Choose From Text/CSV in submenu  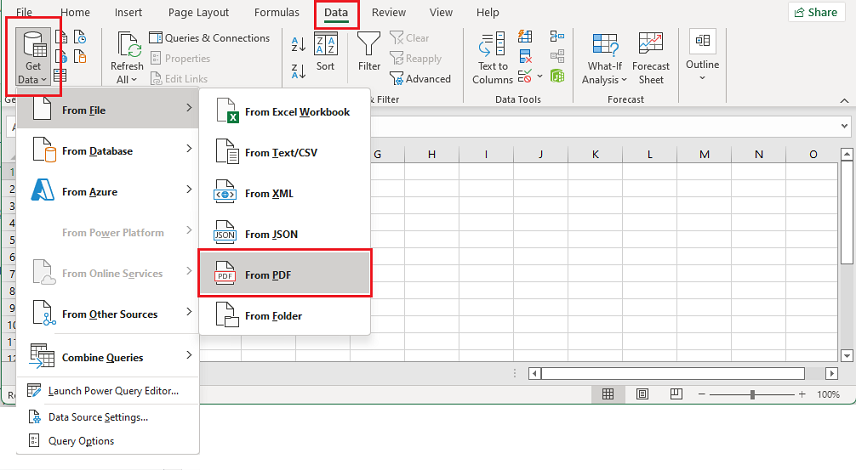point(284,152)
